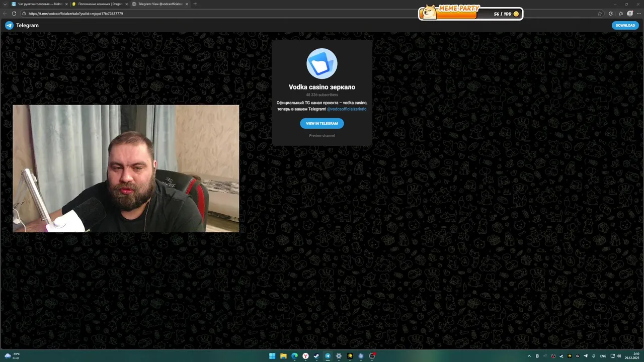Open the browser extensions icon
Image resolution: width=644 pixels, height=362 pixels.
click(610, 14)
